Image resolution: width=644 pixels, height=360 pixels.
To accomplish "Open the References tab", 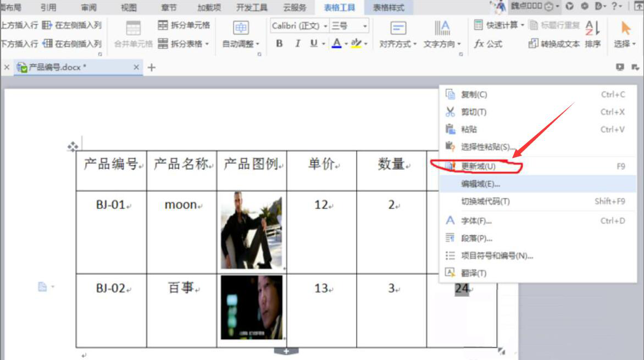I will coord(48,7).
